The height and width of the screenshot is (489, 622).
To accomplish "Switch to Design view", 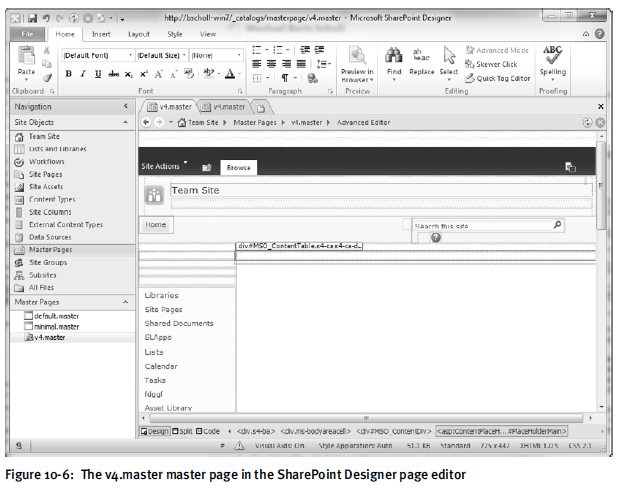I will [155, 431].
